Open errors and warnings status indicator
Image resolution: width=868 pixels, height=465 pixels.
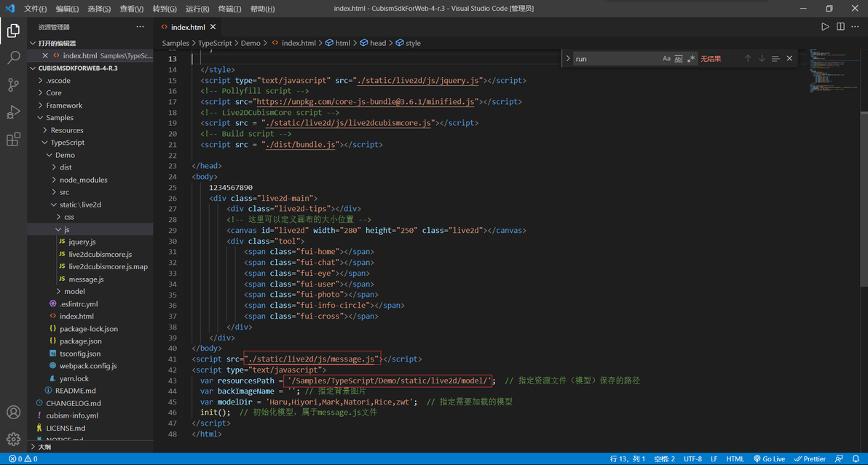click(x=23, y=459)
